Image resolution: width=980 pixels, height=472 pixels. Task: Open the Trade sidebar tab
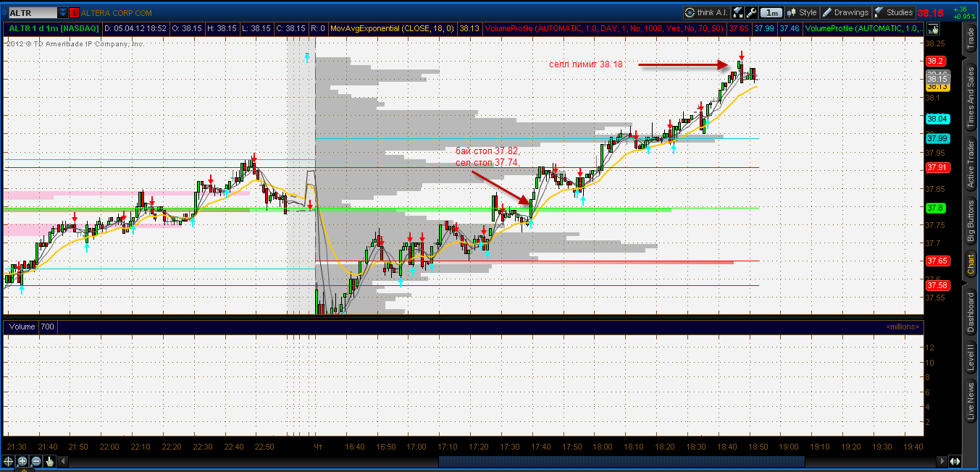coord(971,38)
